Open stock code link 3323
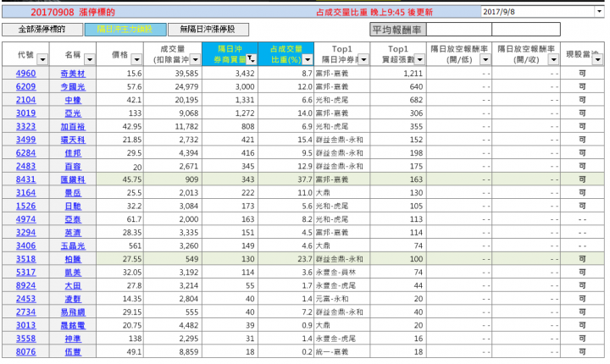The image size is (610, 364). 25,126
